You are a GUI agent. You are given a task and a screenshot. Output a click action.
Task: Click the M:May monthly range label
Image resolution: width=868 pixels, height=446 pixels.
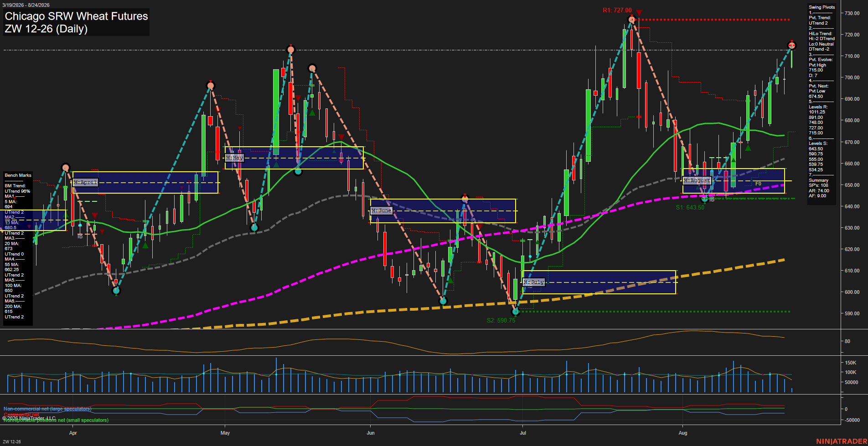[x=235, y=158]
